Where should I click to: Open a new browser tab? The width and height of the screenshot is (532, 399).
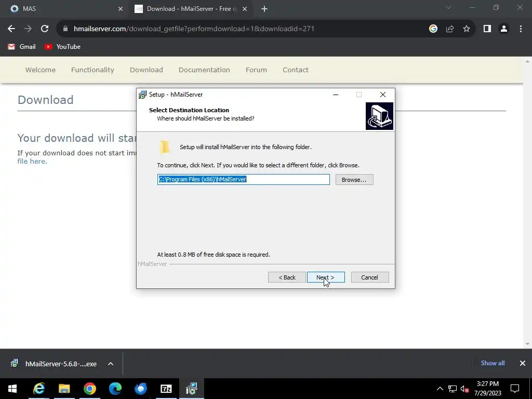pyautogui.click(x=264, y=9)
